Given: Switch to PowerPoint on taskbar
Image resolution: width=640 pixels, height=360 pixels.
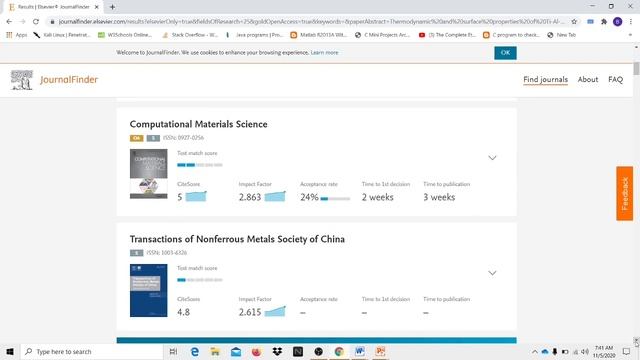Looking at the screenshot, I should point(380,351).
